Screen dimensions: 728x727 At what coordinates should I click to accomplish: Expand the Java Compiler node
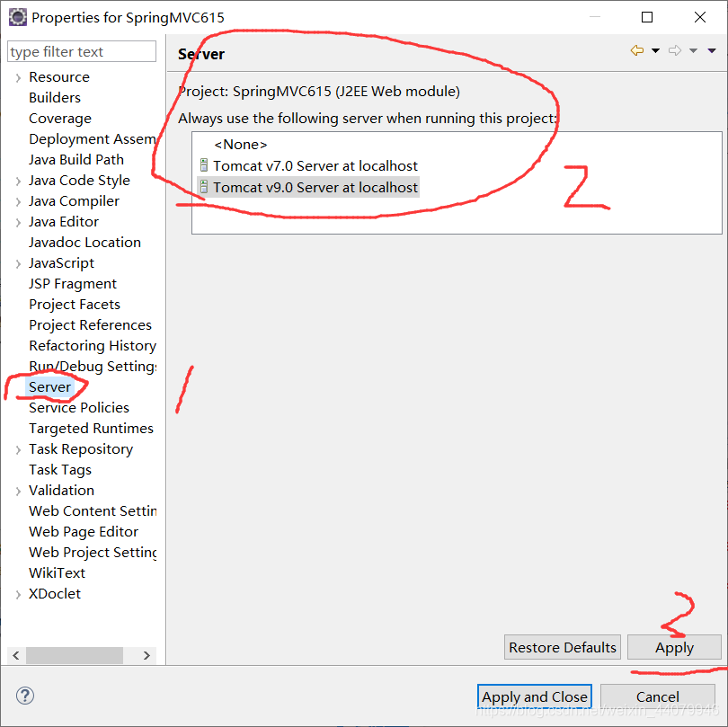pos(18,201)
